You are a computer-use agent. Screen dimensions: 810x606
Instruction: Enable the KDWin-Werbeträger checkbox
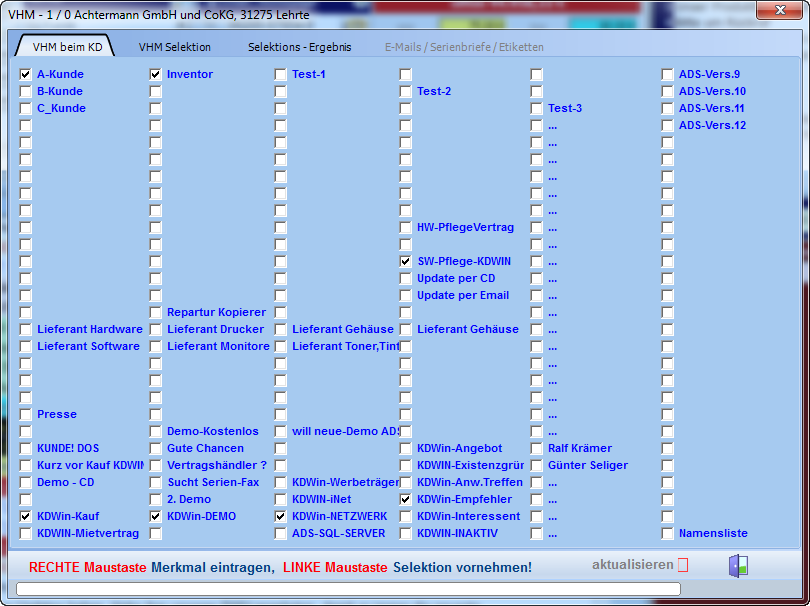(281, 483)
